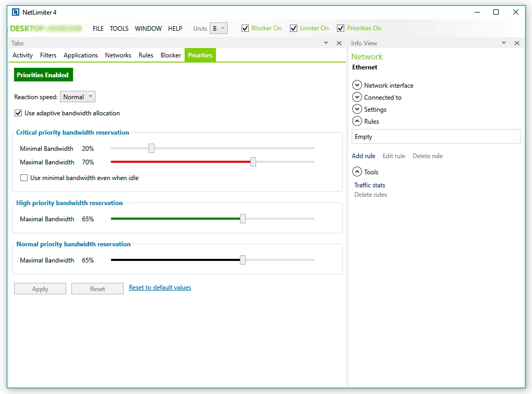
Task: Switch to the Activity tab
Action: [23, 55]
